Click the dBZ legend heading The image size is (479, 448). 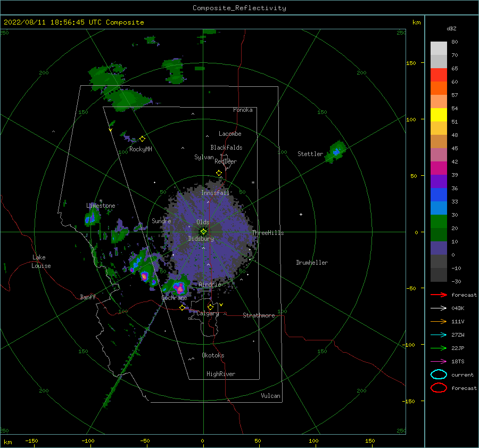[x=451, y=28]
